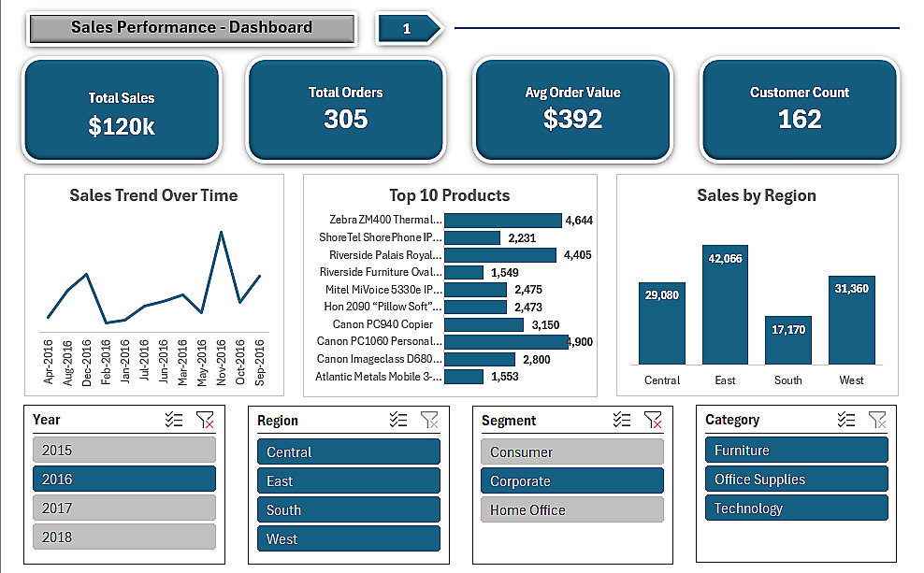The image size is (924, 573).
Task: Select the Home Office segment
Action: click(572, 509)
